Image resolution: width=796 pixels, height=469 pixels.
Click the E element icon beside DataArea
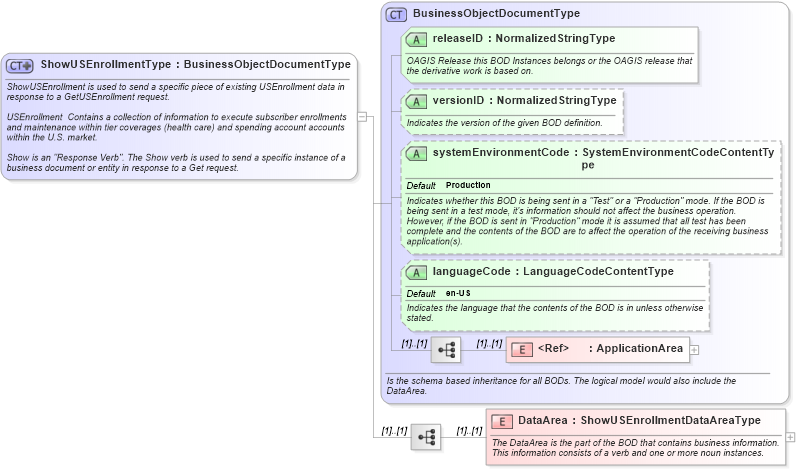click(502, 422)
